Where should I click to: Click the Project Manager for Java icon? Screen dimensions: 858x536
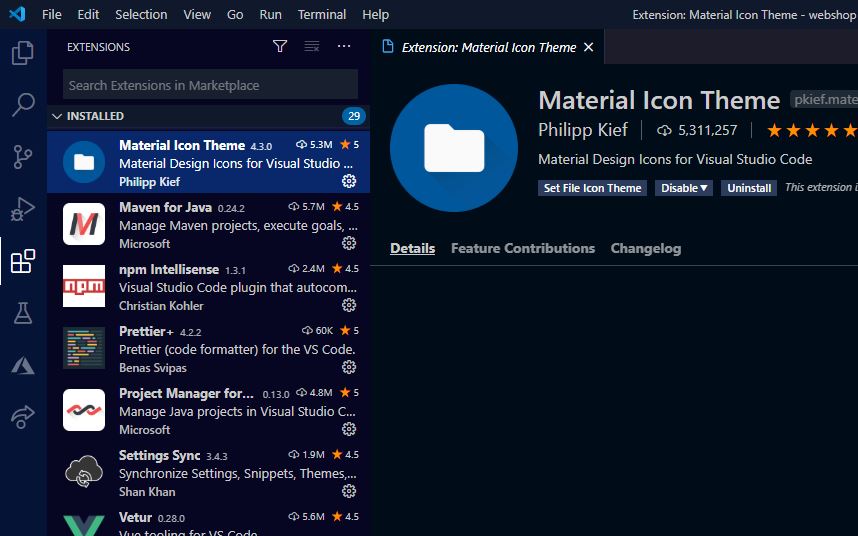[84, 410]
